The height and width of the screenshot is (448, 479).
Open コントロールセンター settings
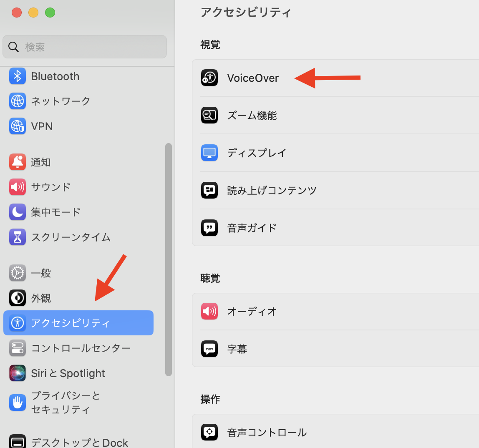pyautogui.click(x=81, y=348)
